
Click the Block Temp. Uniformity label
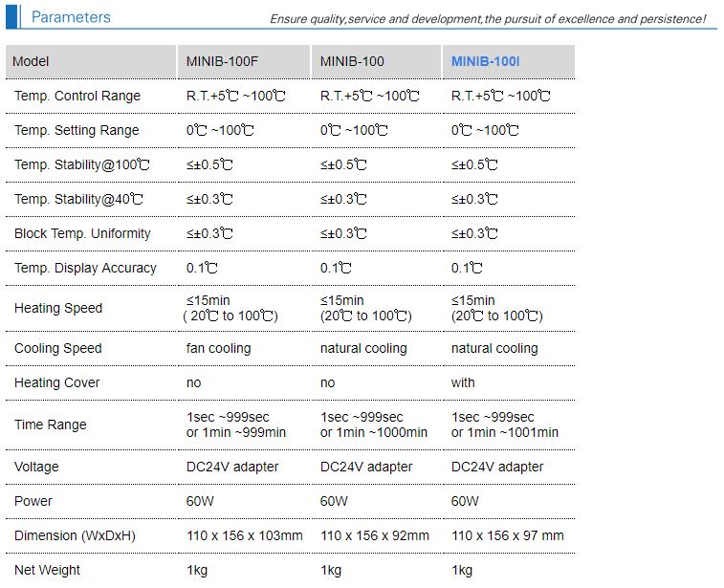point(82,233)
